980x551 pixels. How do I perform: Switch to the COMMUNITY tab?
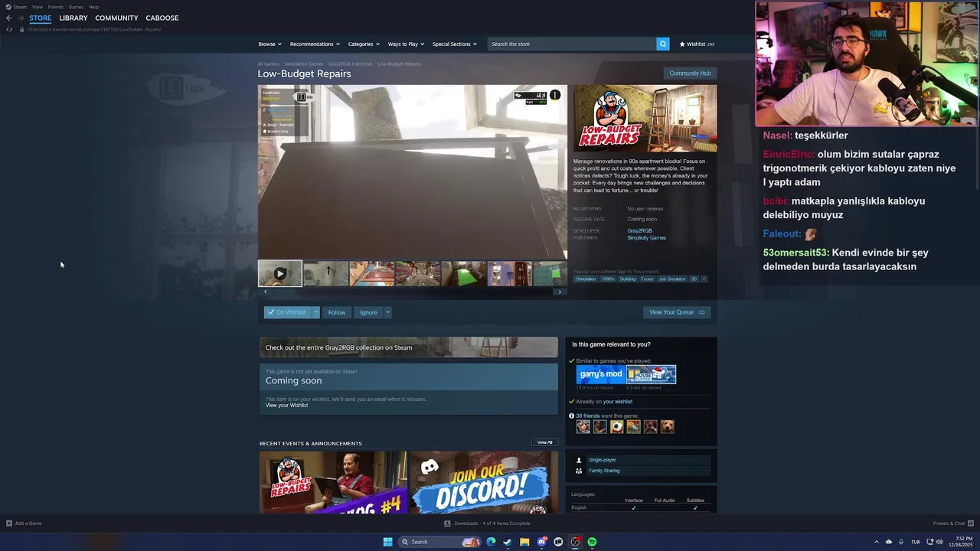point(116,18)
